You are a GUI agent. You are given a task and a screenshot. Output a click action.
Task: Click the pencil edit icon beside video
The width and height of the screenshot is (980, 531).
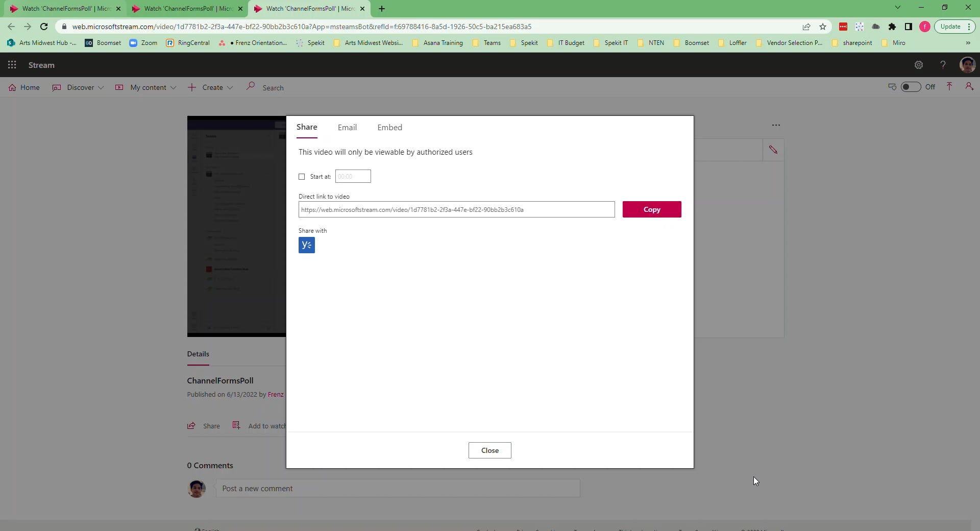point(773,150)
